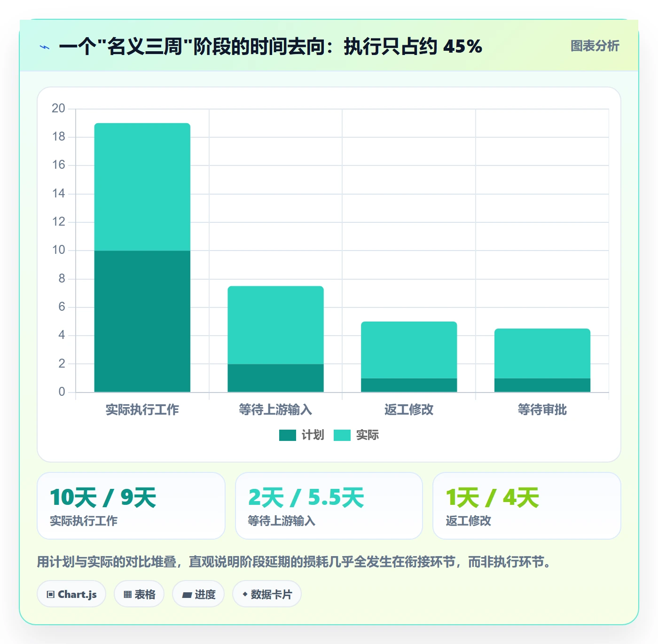Click the 返工修改 x-axis label
The image size is (658, 644).
click(x=409, y=410)
